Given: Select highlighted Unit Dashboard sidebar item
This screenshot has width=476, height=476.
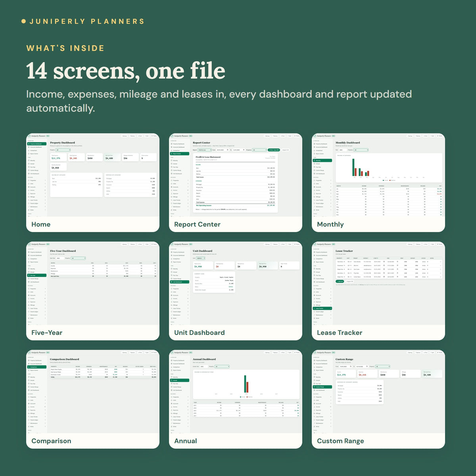Looking at the screenshot, I should (180, 282).
